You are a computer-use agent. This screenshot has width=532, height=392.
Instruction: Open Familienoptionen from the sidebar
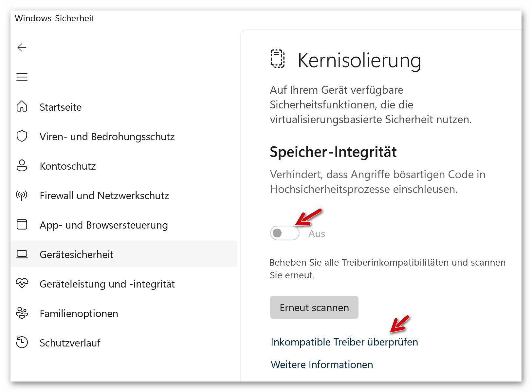(79, 313)
